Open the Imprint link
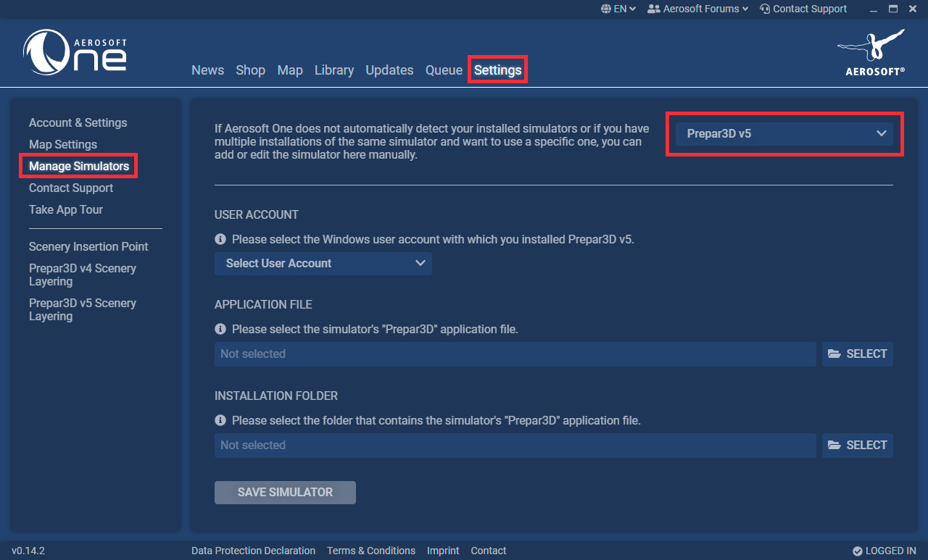 pyautogui.click(x=443, y=551)
